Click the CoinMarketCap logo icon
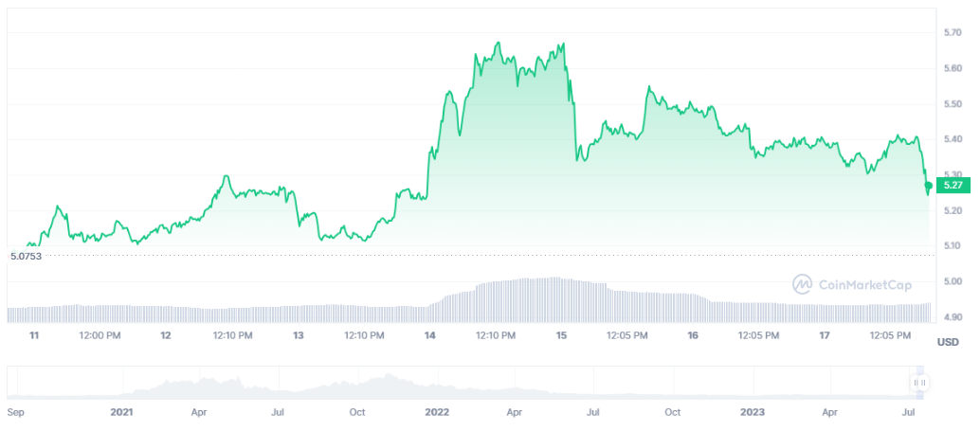980x431 pixels. click(x=802, y=282)
